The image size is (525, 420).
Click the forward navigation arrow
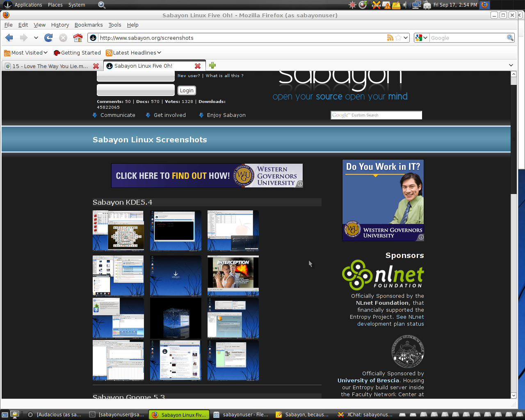pyautogui.click(x=24, y=38)
